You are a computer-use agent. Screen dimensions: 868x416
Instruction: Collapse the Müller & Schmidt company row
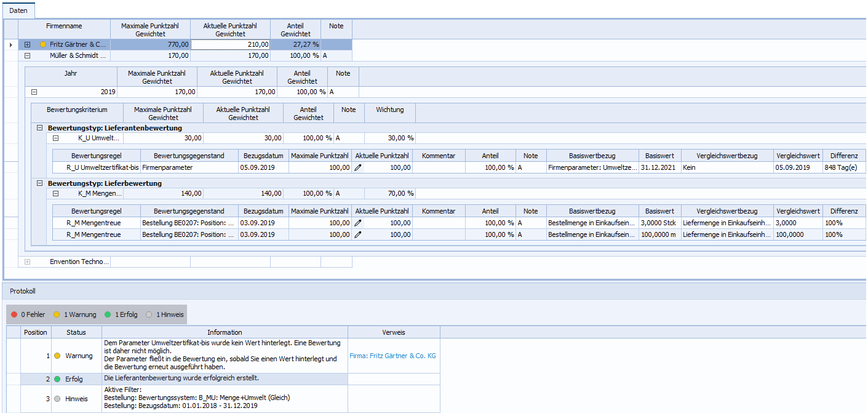(x=27, y=55)
